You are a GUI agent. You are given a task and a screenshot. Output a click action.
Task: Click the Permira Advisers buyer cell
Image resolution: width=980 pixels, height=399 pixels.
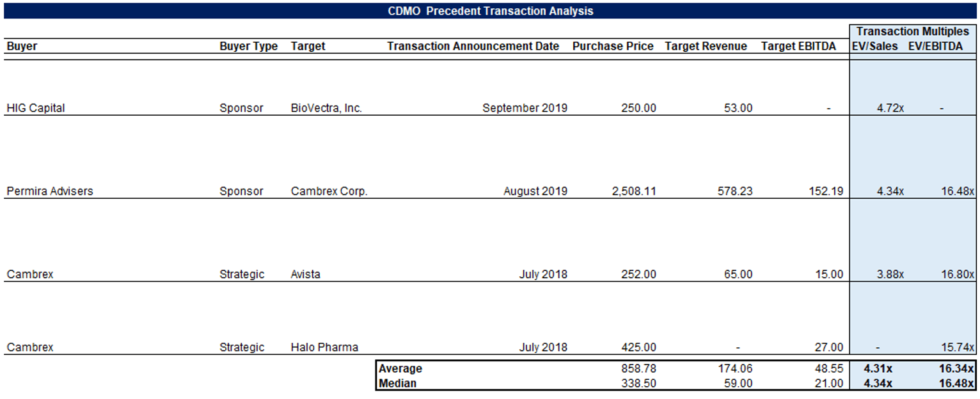point(50,191)
